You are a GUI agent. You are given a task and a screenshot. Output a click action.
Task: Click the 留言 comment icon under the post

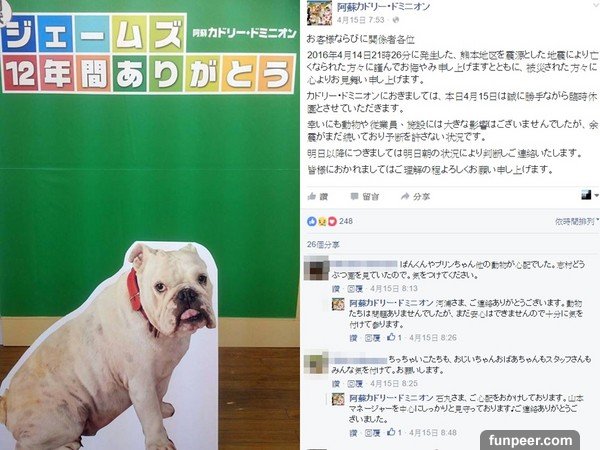coord(354,197)
